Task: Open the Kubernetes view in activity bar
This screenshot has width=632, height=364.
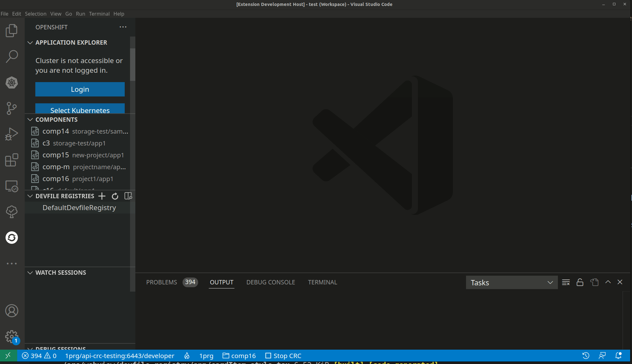Action: pyautogui.click(x=12, y=83)
